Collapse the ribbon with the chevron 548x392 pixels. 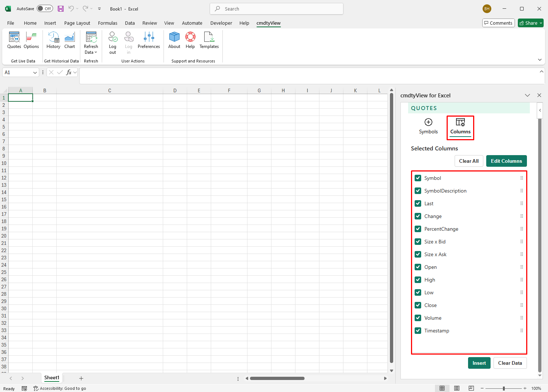click(x=540, y=60)
